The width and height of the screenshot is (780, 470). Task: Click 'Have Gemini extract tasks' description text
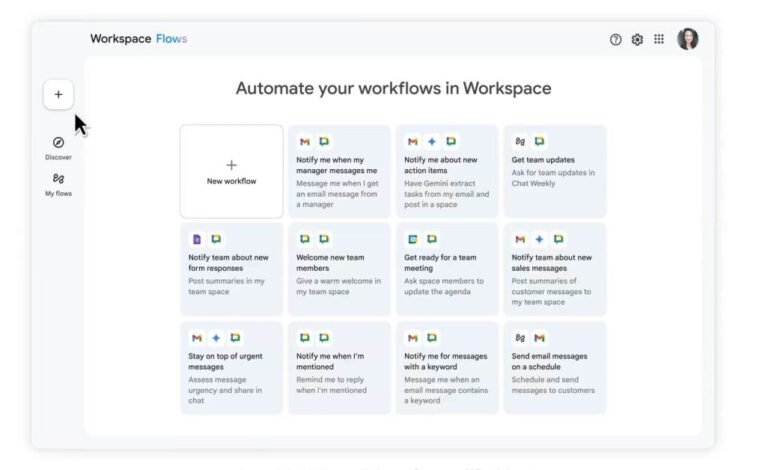click(447, 194)
